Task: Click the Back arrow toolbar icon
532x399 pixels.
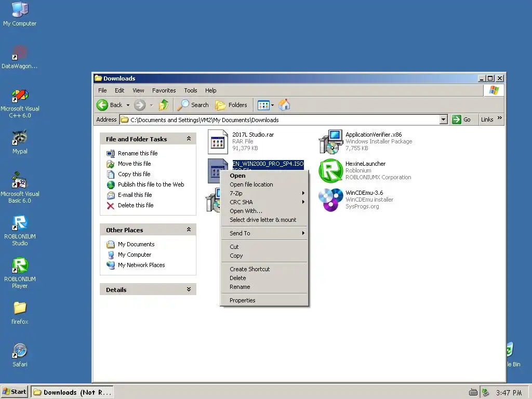Action: click(x=102, y=105)
